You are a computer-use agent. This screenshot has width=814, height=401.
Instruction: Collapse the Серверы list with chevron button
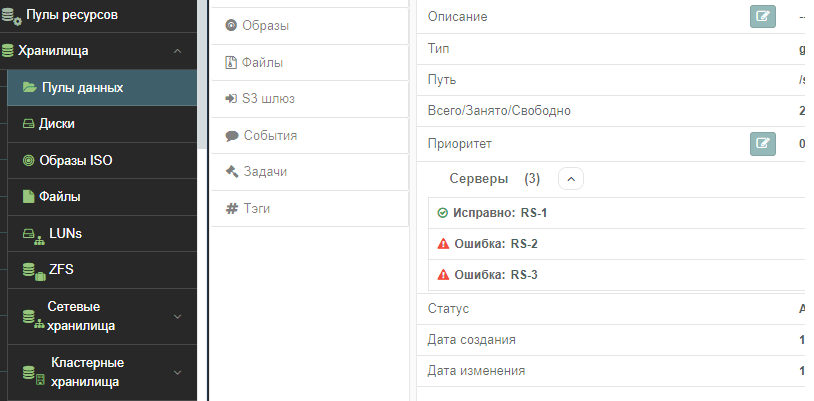[x=570, y=179]
